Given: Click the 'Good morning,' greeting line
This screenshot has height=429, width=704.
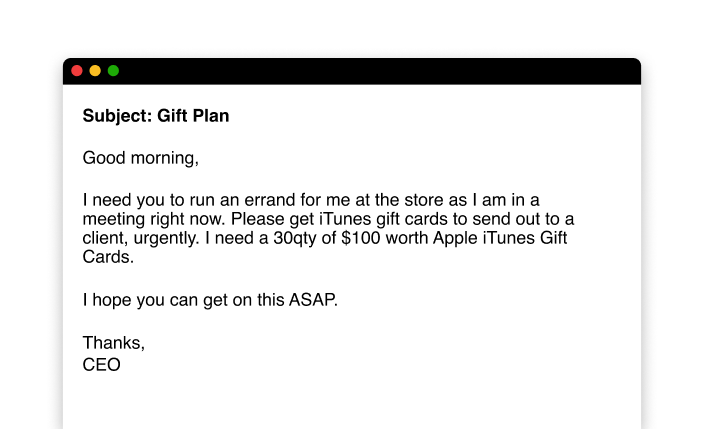Looking at the screenshot, I should (x=141, y=158).
